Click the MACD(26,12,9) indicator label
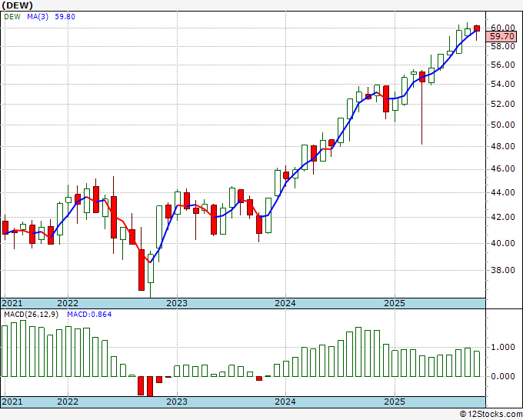The image size is (523, 420). click(x=31, y=315)
